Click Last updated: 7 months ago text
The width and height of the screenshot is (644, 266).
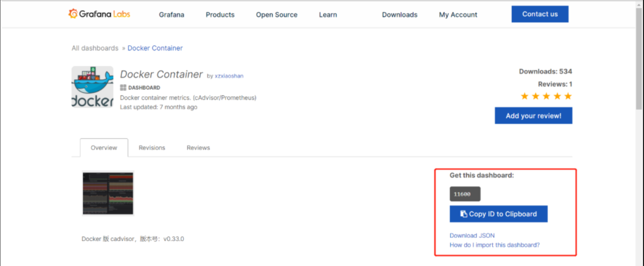(x=159, y=107)
